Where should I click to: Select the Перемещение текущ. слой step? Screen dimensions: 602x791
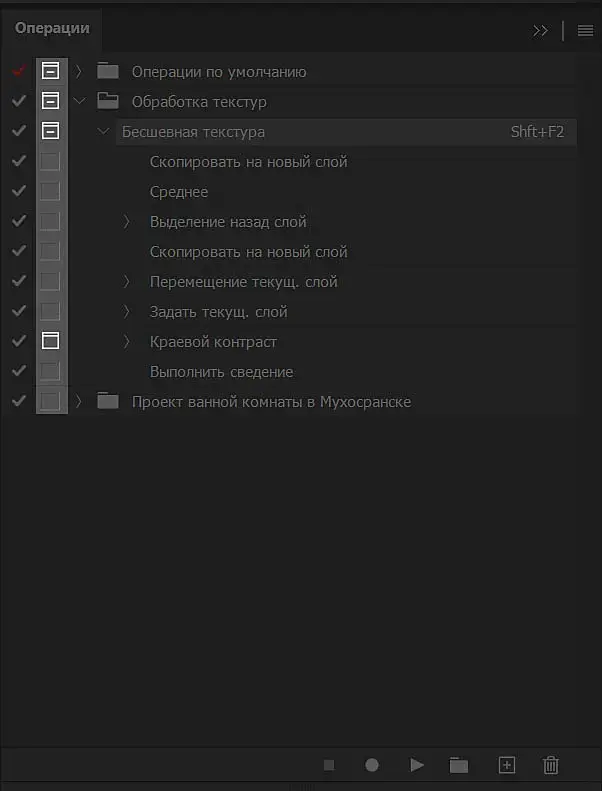coord(243,281)
